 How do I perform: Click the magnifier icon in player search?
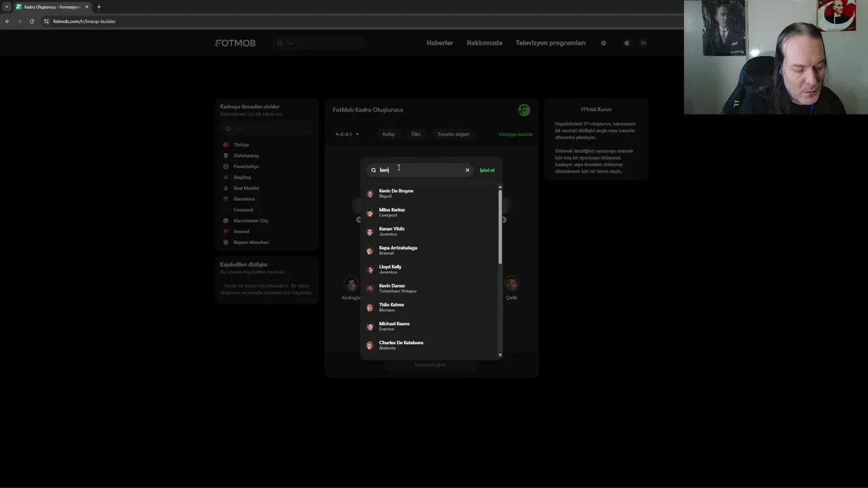(373, 170)
